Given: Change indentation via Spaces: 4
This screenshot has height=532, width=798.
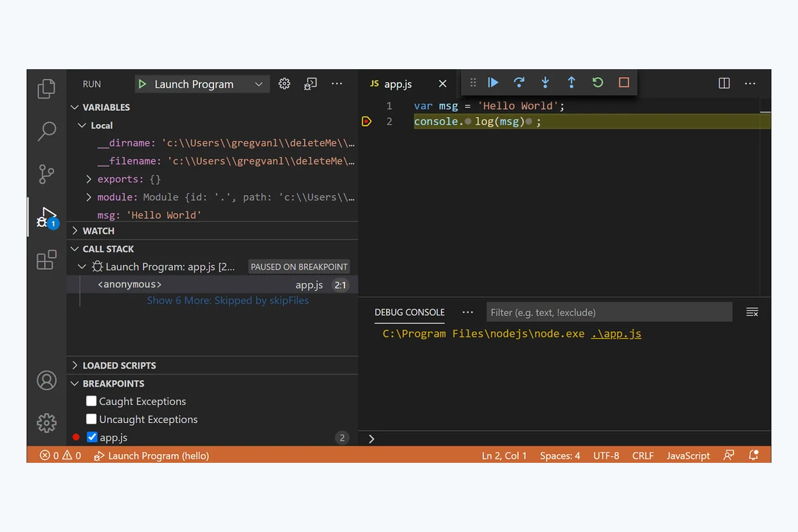Looking at the screenshot, I should pyautogui.click(x=560, y=456).
